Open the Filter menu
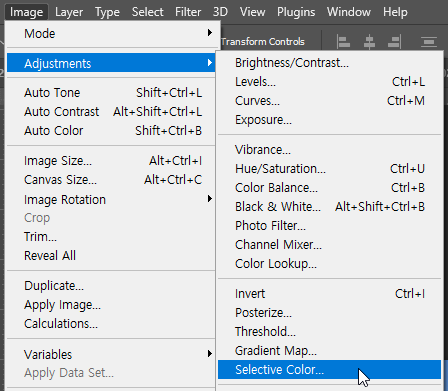448x391 pixels. tap(188, 12)
